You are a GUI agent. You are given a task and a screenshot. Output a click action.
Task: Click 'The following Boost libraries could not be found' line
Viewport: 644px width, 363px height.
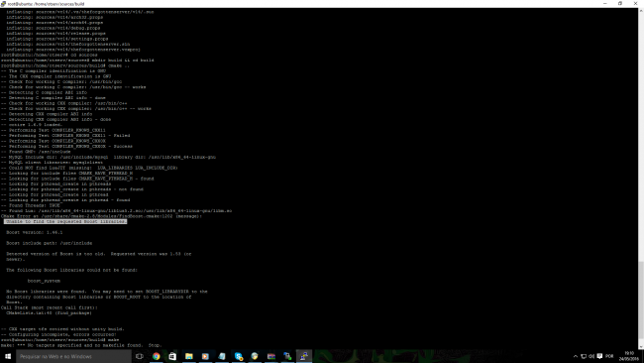pos(71,270)
